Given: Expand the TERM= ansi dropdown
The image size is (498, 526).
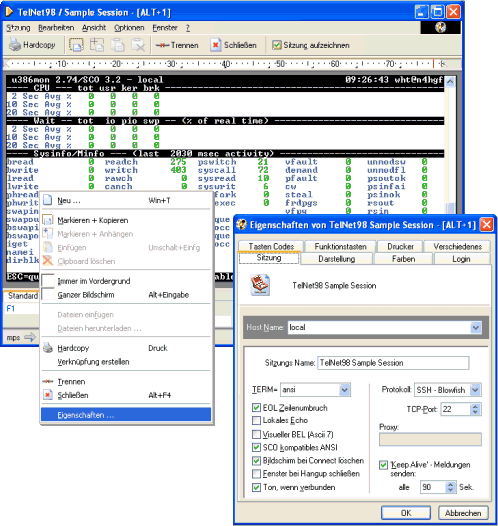Looking at the screenshot, I should (344, 389).
